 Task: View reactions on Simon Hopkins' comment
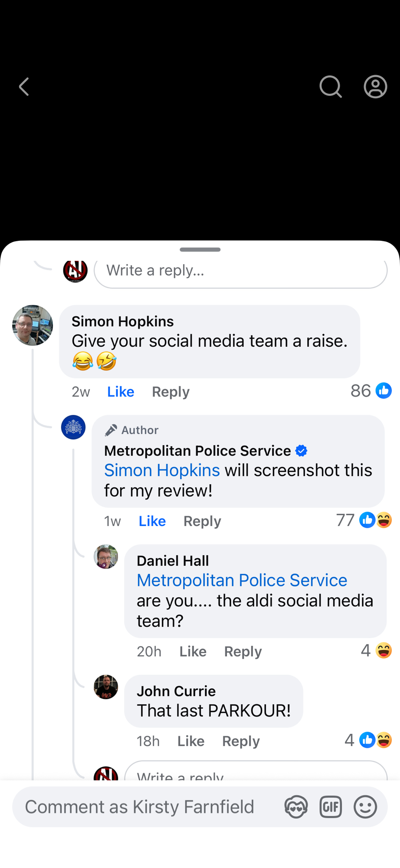371,391
